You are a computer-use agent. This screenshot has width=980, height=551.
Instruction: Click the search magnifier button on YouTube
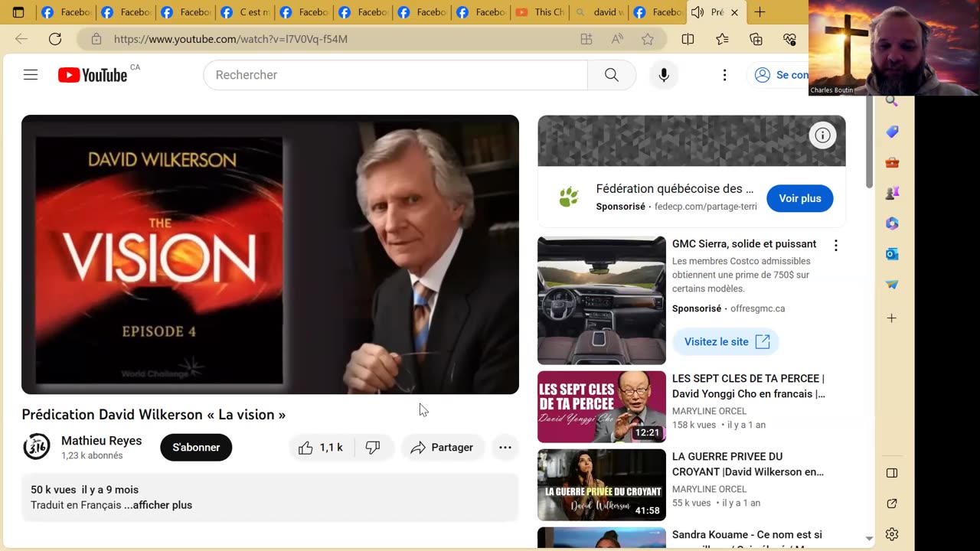[612, 75]
